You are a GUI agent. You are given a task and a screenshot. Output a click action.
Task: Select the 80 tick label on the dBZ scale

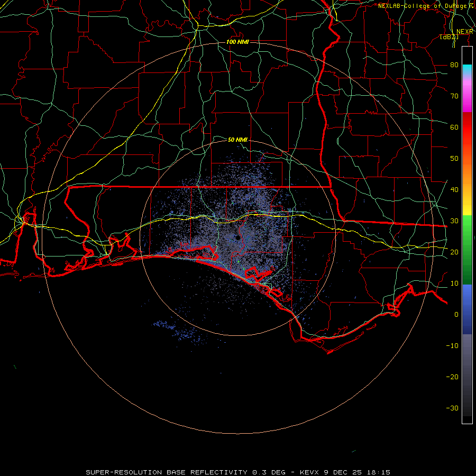[454, 65]
